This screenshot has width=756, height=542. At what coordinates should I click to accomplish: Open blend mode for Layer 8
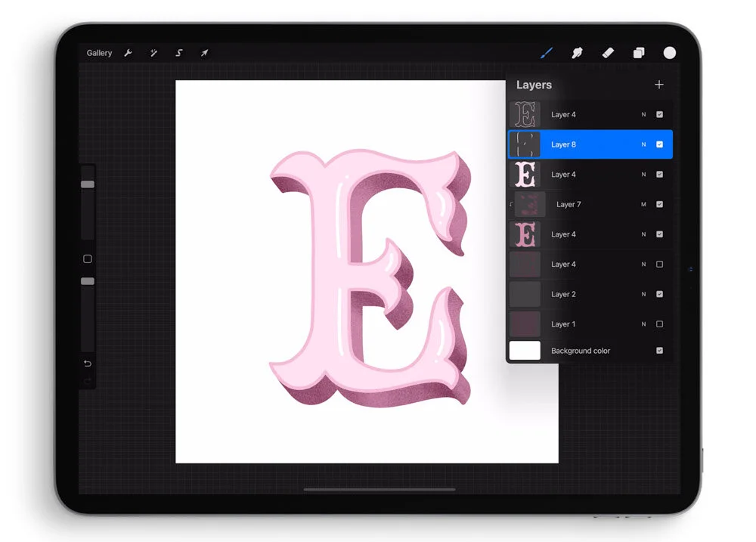(644, 144)
